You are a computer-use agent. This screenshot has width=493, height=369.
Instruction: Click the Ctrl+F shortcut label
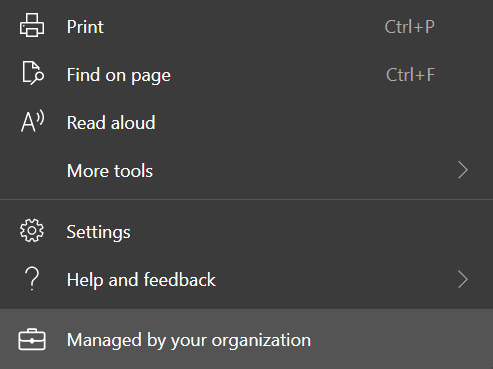410,75
